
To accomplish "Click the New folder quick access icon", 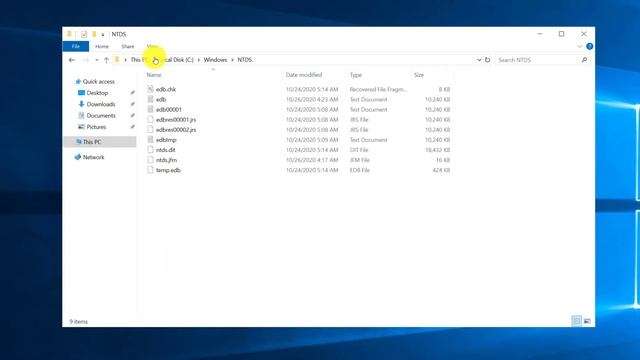I will [94, 34].
